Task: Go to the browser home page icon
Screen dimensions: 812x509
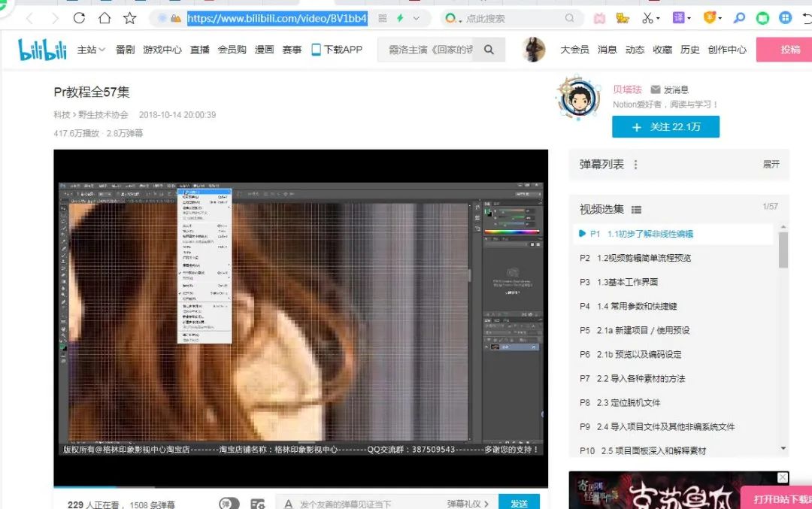Action: pos(105,18)
